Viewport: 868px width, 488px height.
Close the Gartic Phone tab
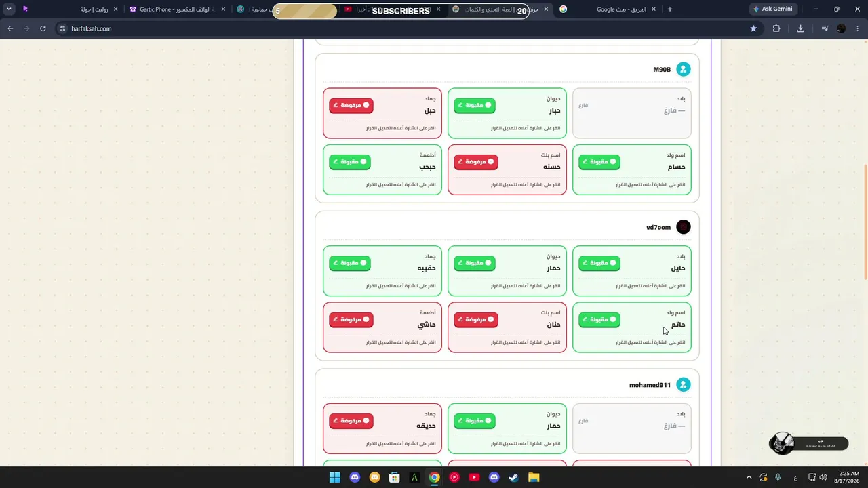tap(223, 9)
